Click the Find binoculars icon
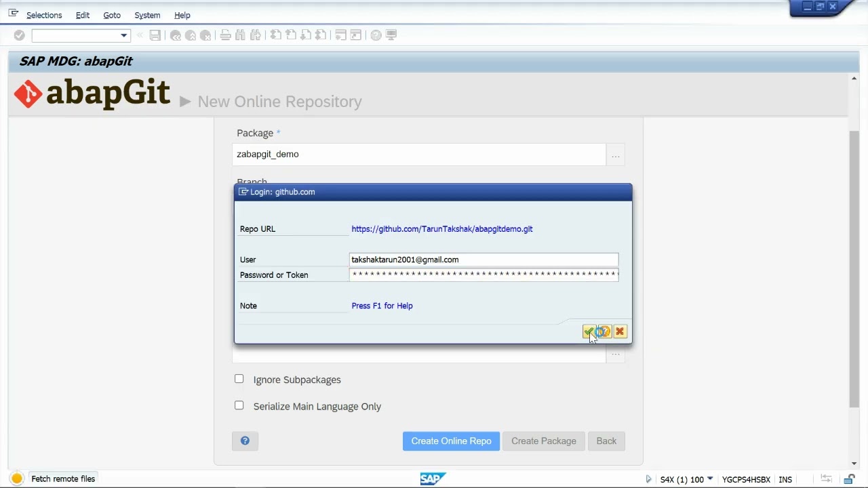The image size is (868, 488). (x=240, y=35)
